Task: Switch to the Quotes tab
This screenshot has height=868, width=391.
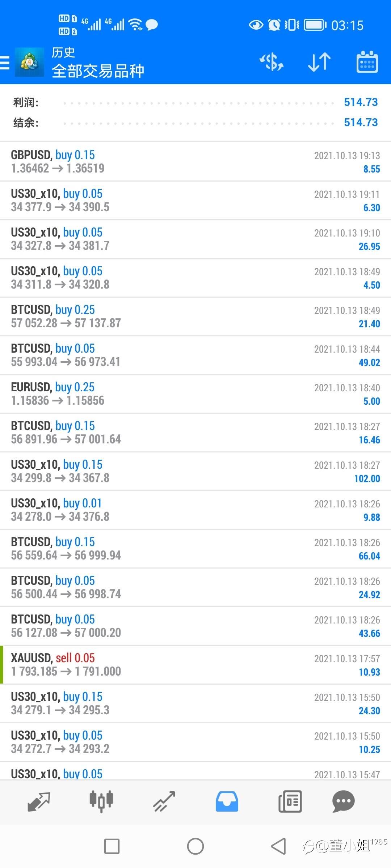Action: point(39,802)
